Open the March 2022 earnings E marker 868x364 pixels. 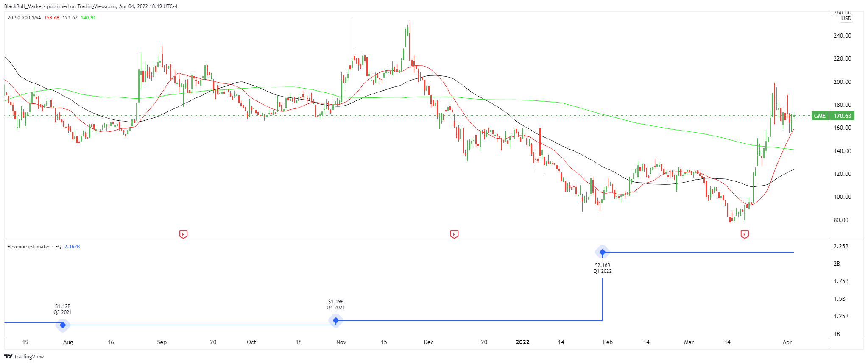(x=745, y=234)
